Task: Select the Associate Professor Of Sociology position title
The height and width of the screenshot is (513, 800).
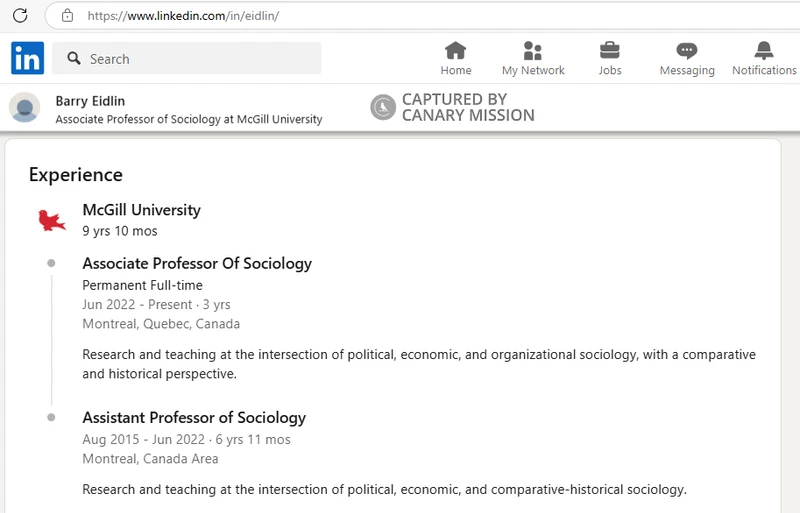Action: coord(197,263)
